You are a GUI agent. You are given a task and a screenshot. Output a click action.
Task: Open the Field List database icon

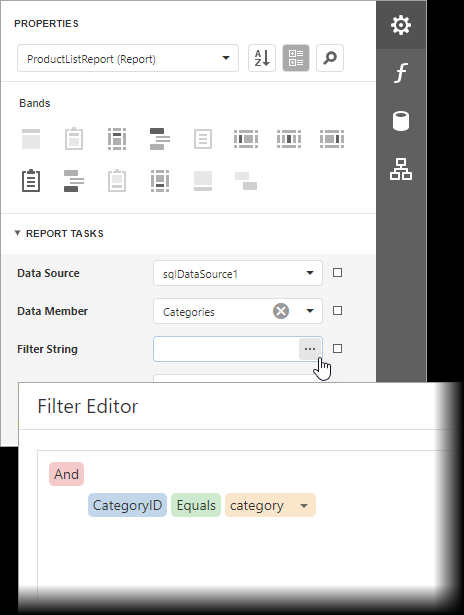(x=401, y=121)
